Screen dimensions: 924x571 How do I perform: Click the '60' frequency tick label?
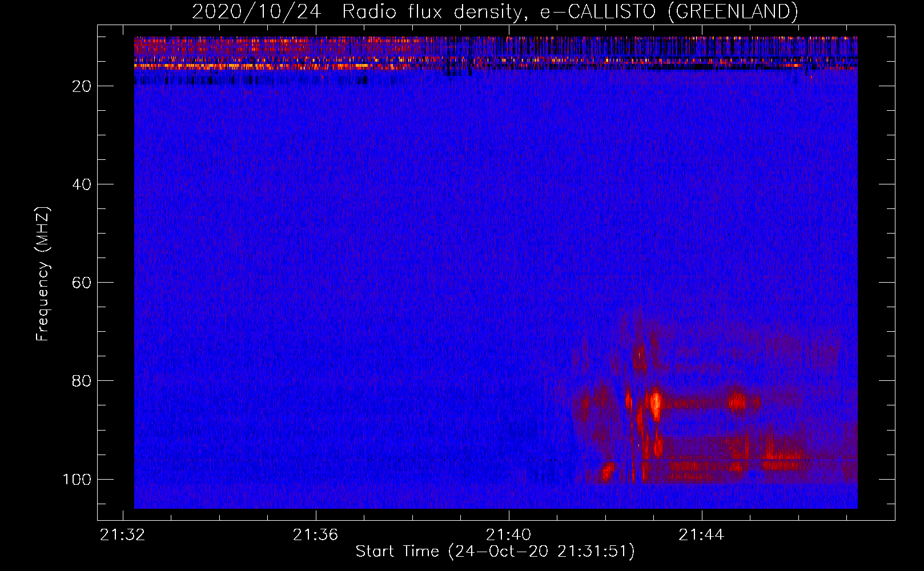(x=82, y=283)
